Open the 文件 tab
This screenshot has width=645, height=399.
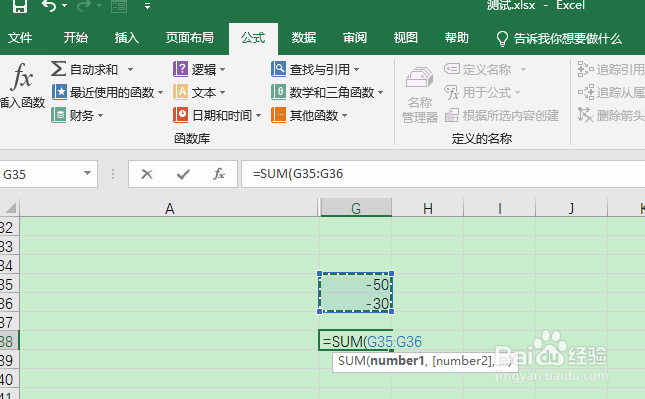[20, 38]
